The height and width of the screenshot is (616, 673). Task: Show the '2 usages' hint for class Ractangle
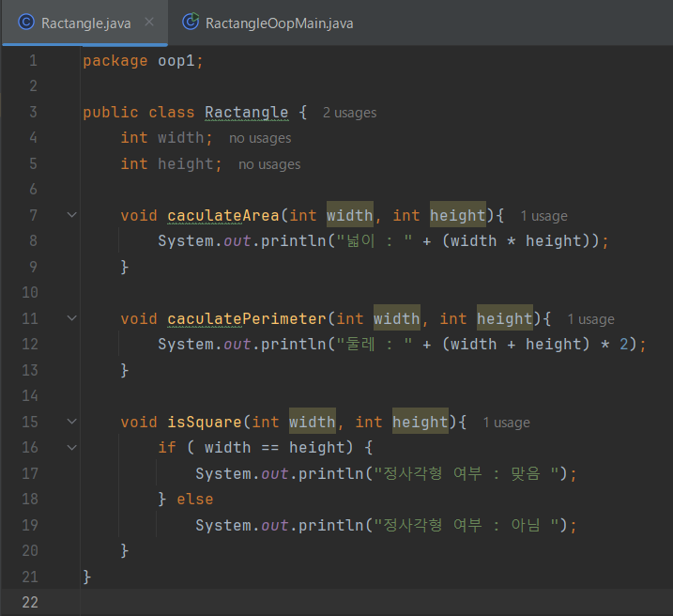pos(349,113)
